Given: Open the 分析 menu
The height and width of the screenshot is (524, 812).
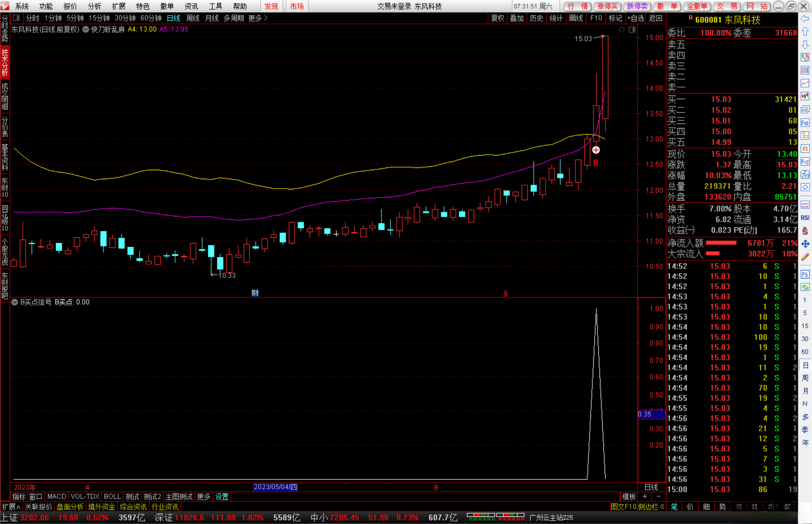Looking at the screenshot, I should pos(94,6).
